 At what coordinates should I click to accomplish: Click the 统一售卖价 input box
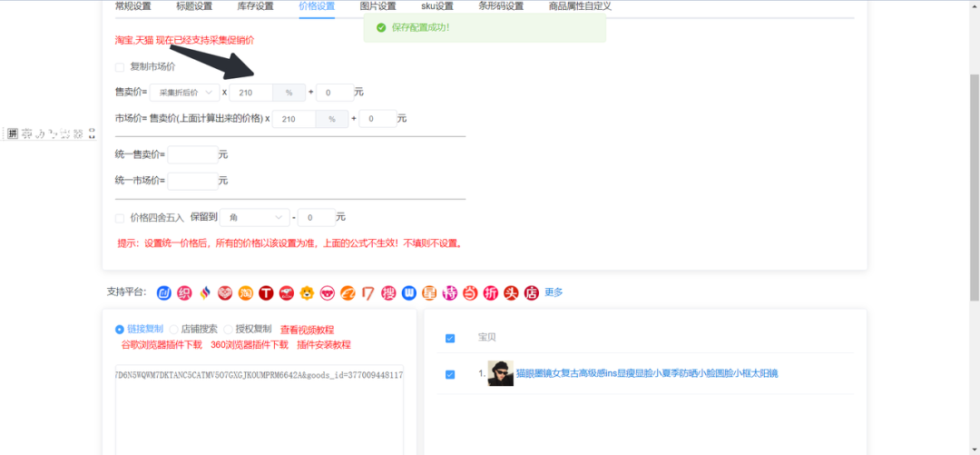[192, 154]
